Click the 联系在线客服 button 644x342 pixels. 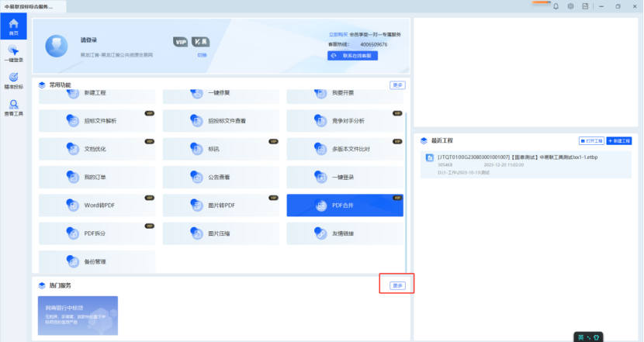point(353,56)
